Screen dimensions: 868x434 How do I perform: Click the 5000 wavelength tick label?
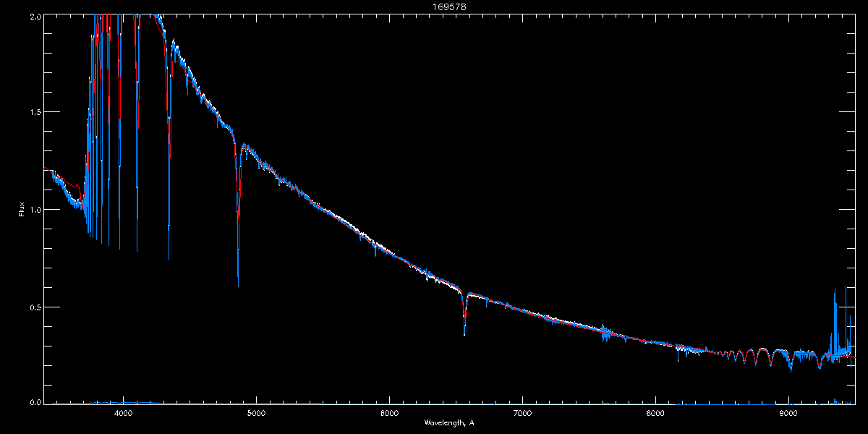(256, 413)
